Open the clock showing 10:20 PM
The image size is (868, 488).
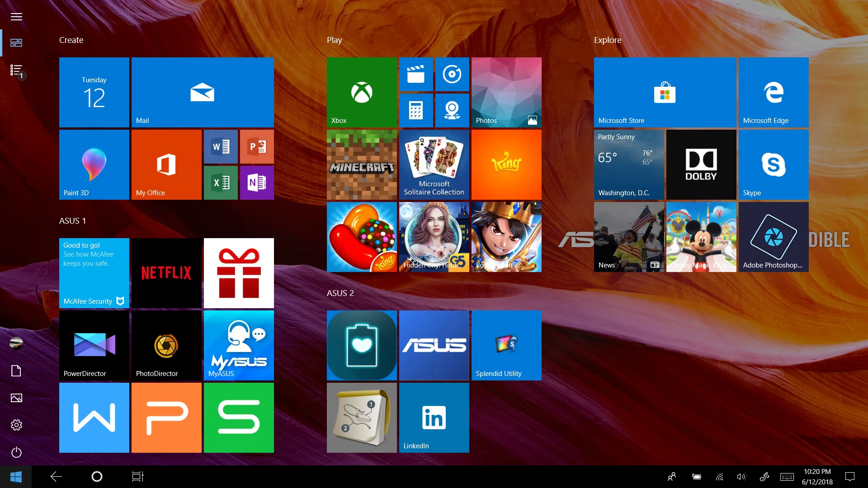tap(817, 477)
